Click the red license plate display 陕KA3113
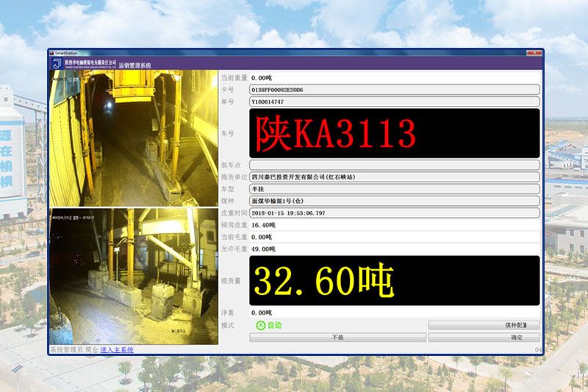 (394, 134)
